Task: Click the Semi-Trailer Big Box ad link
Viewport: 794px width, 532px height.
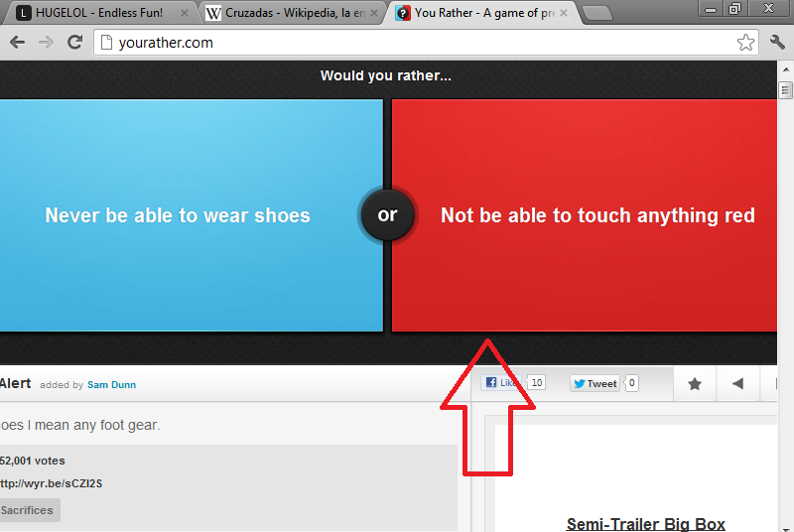Action: tap(645, 524)
